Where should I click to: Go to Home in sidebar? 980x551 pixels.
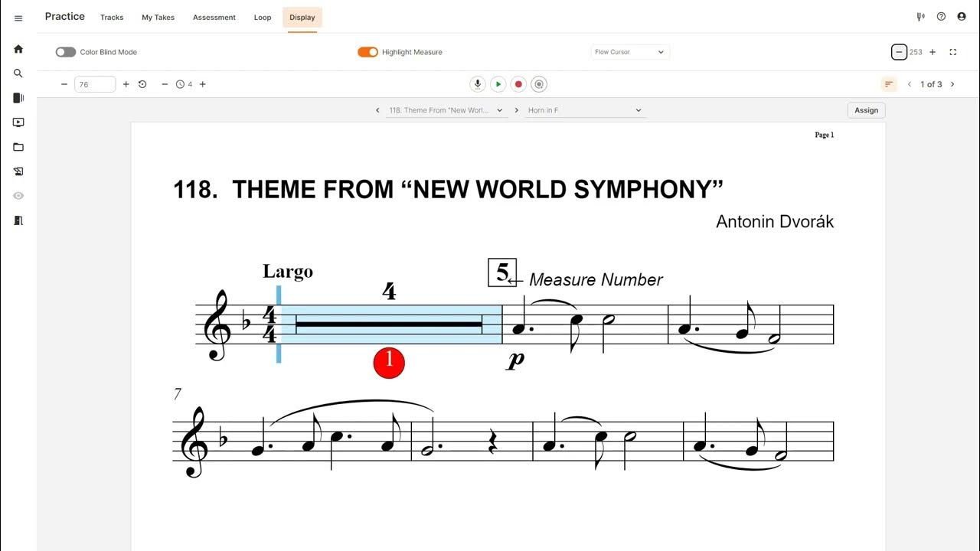pos(18,49)
